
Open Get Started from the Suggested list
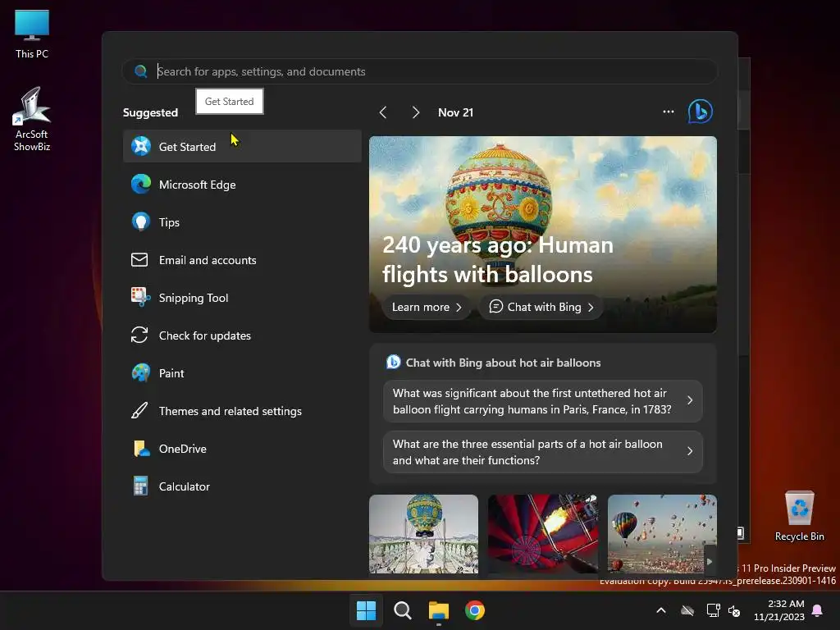tap(242, 146)
